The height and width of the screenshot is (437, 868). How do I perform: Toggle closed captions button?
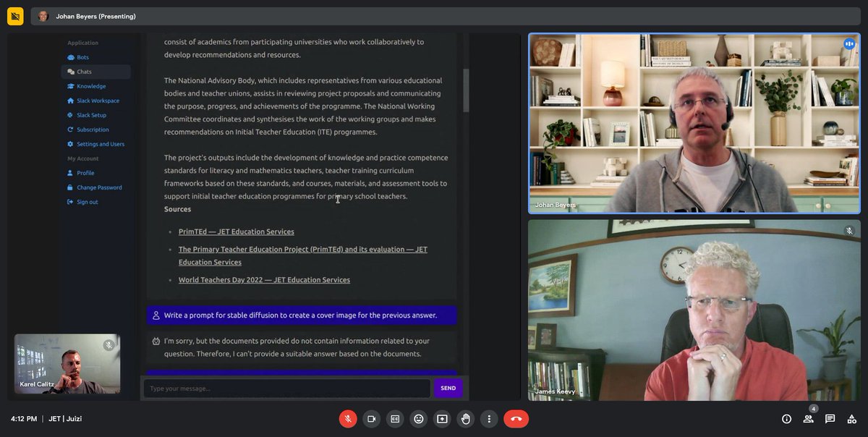coord(395,418)
